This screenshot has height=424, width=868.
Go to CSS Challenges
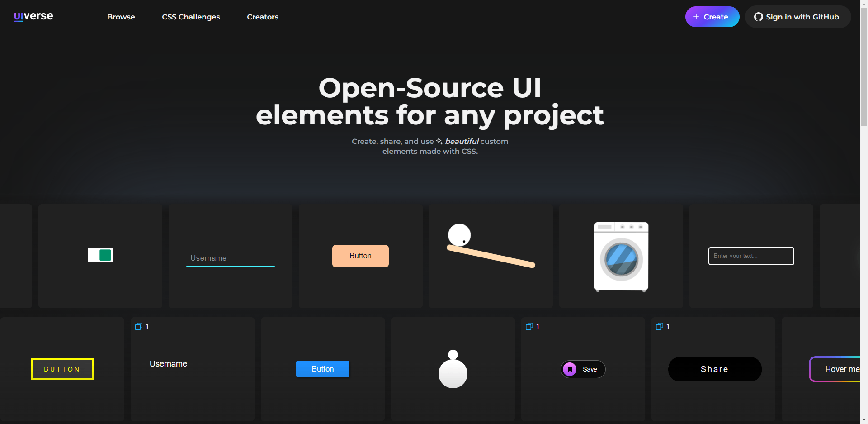point(191,17)
